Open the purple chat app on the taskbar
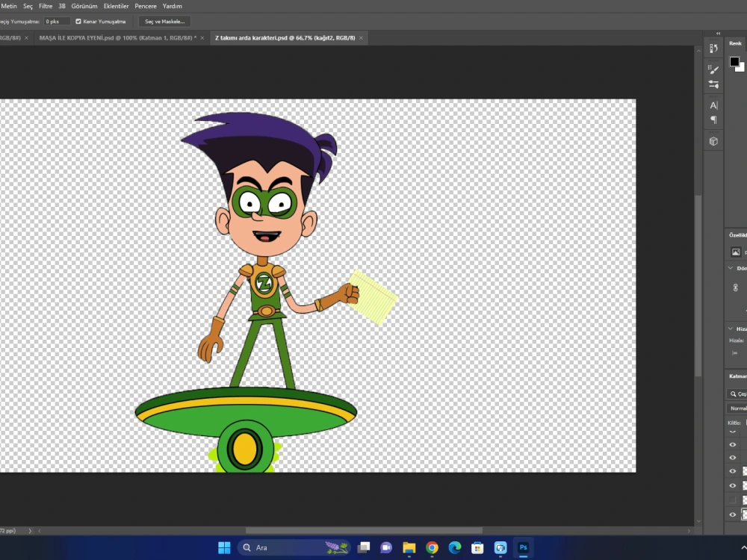 click(x=386, y=547)
